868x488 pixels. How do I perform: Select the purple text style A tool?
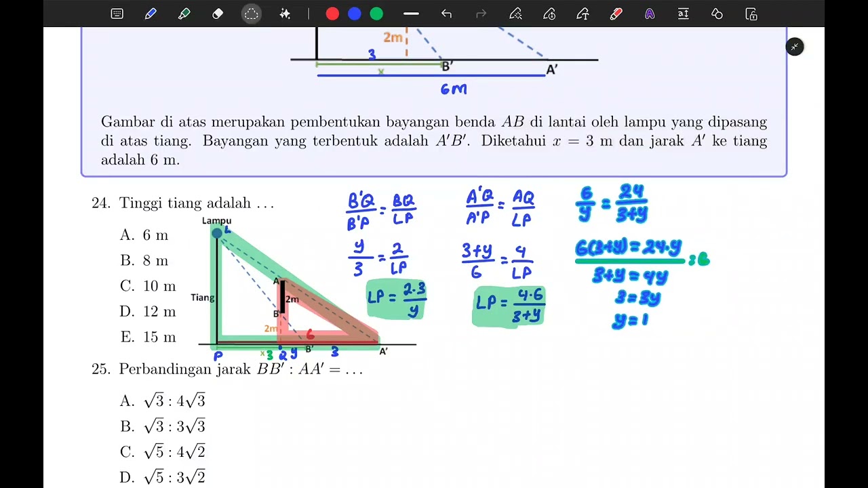pos(650,14)
